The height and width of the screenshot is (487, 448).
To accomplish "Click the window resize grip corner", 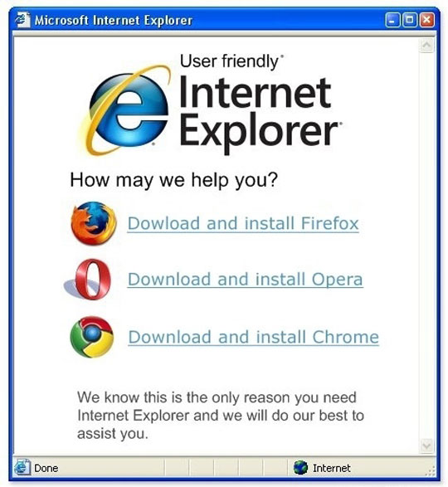I will point(431,471).
